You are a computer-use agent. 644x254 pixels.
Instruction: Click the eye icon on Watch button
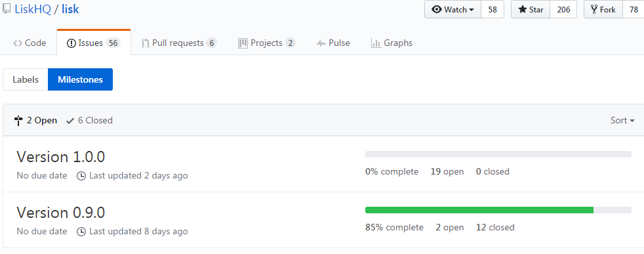437,9
